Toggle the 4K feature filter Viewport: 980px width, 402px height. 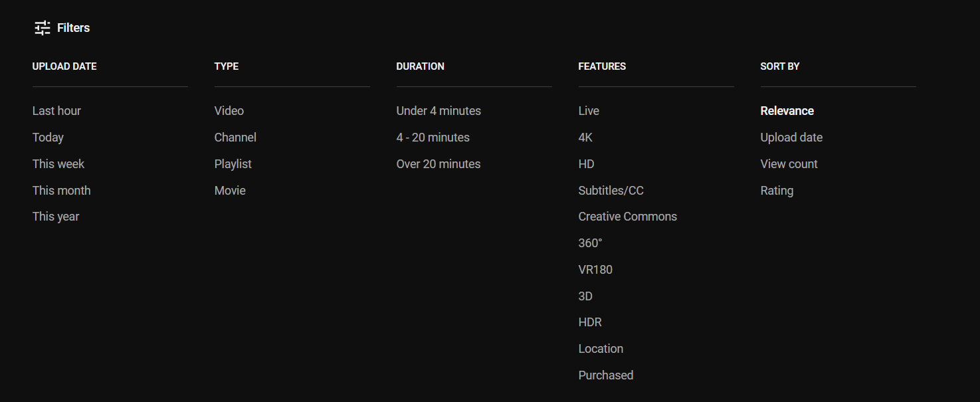(585, 138)
